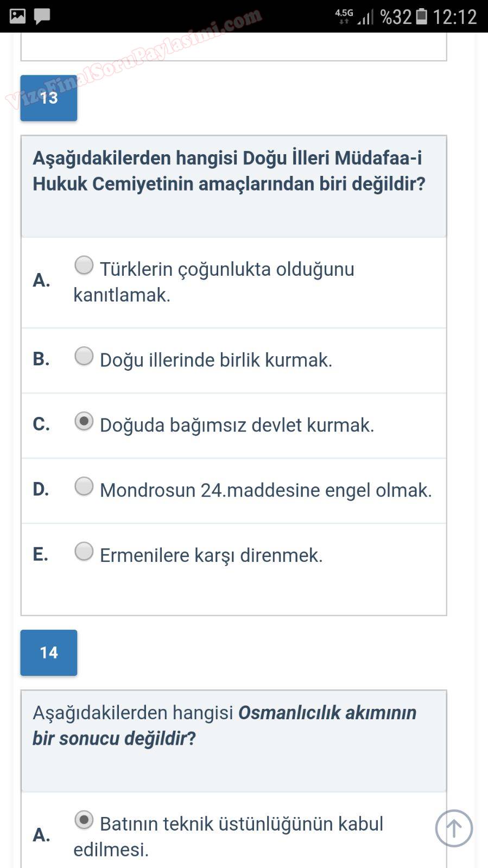This screenshot has width=488, height=868.
Task: Tap answer text 'Doğu illerinde birlik kurmak.'
Action: 216,360
